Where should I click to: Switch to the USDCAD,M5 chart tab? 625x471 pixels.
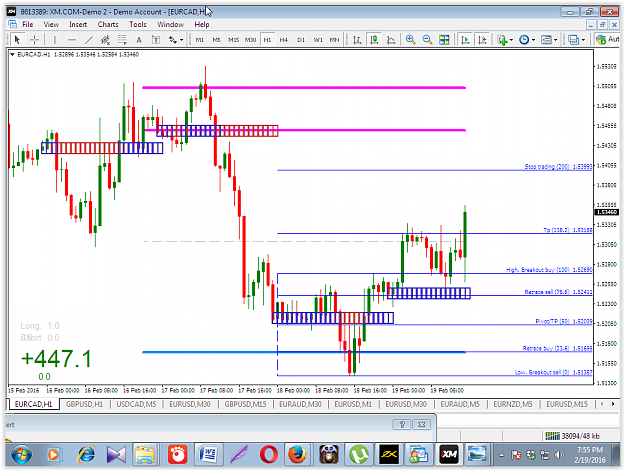click(x=136, y=404)
